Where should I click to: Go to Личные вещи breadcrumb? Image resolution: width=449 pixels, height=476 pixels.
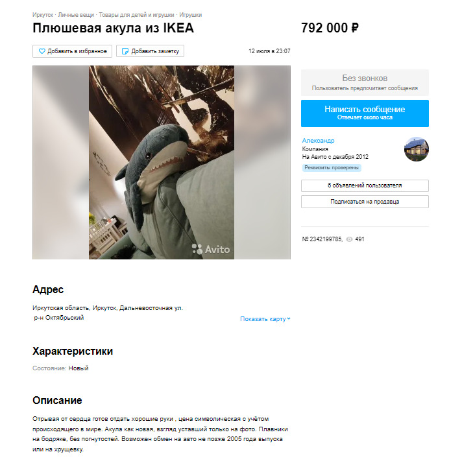pos(76,15)
